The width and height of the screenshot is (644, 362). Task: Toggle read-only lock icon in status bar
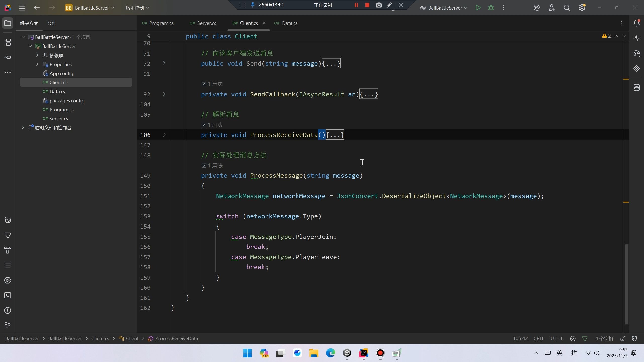[x=623, y=339]
